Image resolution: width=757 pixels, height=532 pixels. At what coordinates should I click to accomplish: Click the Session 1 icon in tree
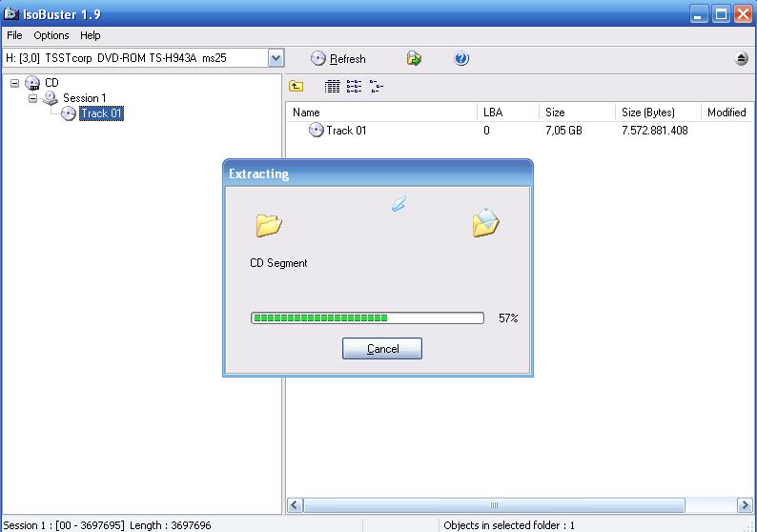point(51,98)
